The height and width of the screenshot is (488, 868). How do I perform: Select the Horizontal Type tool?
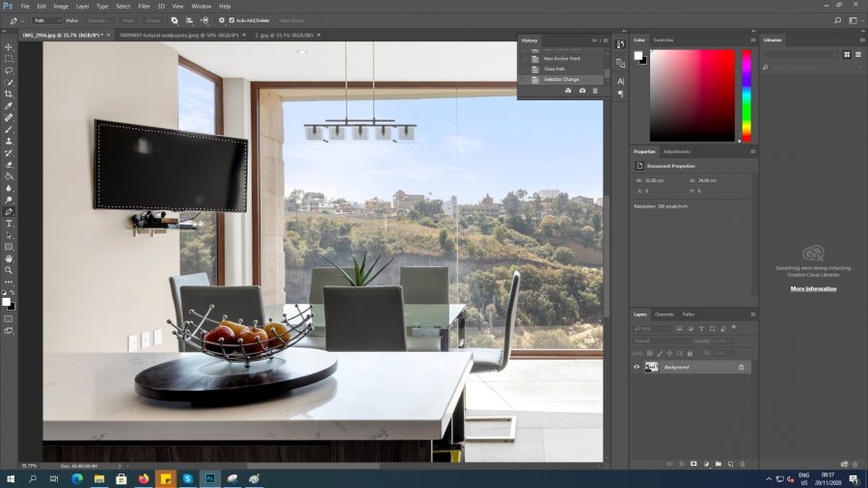tap(9, 224)
